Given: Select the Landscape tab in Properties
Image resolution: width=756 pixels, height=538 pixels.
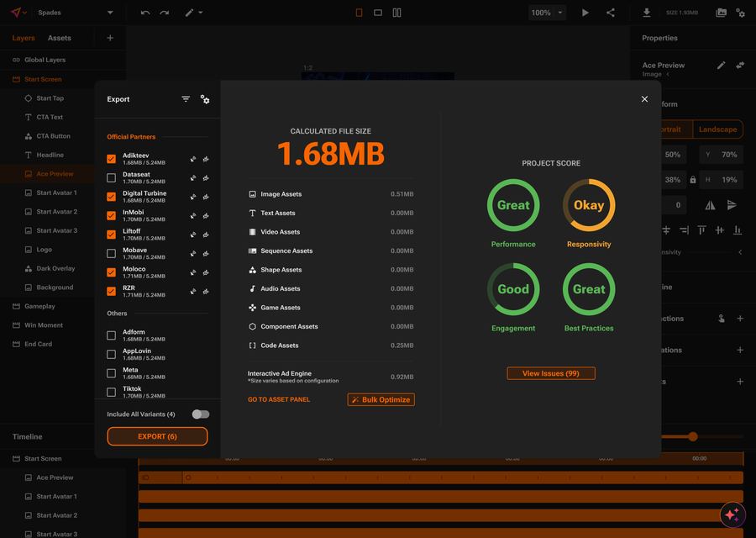Looking at the screenshot, I should 717,129.
